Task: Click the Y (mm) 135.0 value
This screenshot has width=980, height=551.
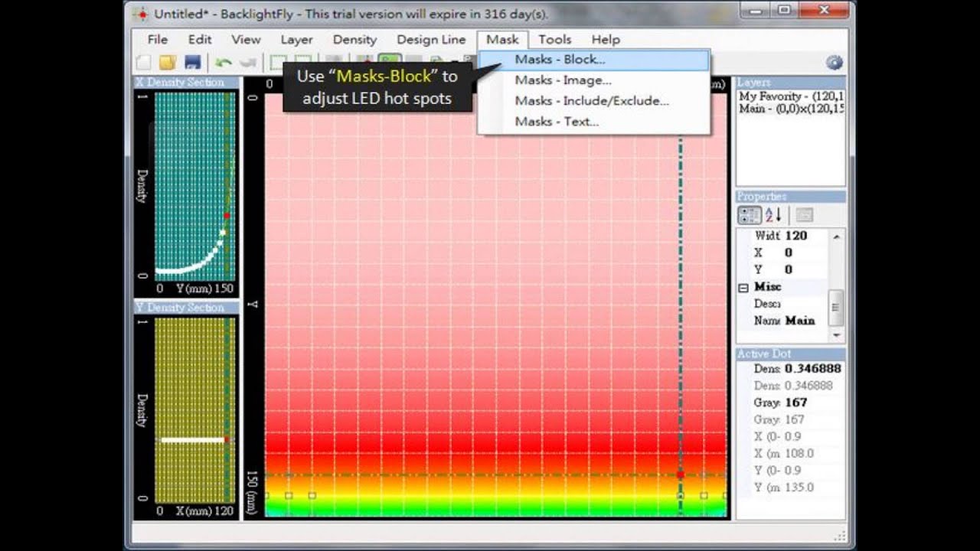Action: click(x=799, y=487)
